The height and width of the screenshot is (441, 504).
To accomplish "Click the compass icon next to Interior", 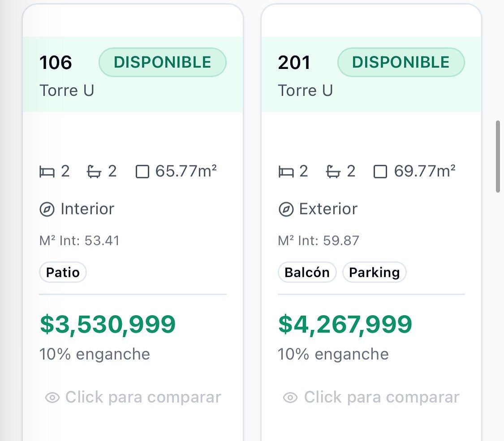I will pyautogui.click(x=47, y=210).
